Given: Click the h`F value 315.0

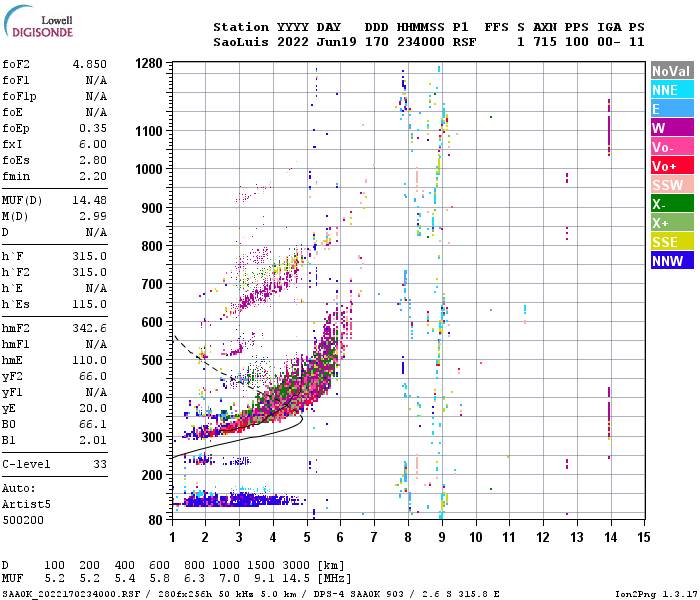Looking at the screenshot, I should click(x=90, y=256).
